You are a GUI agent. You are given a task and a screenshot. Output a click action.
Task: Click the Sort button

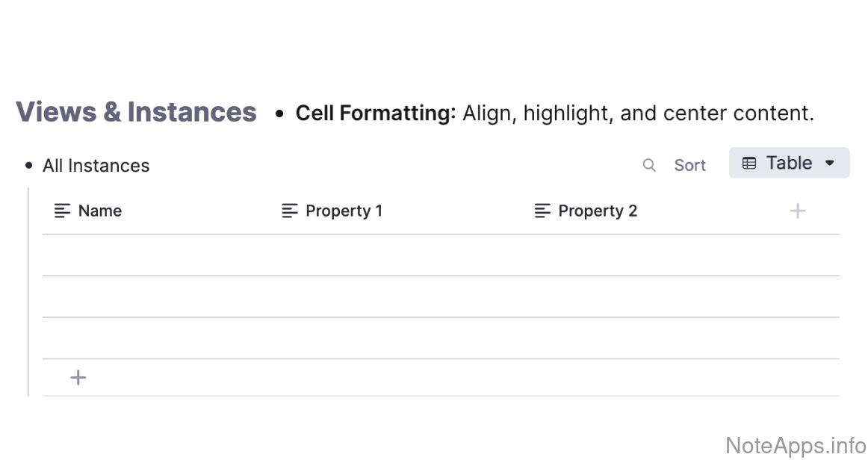coord(689,165)
